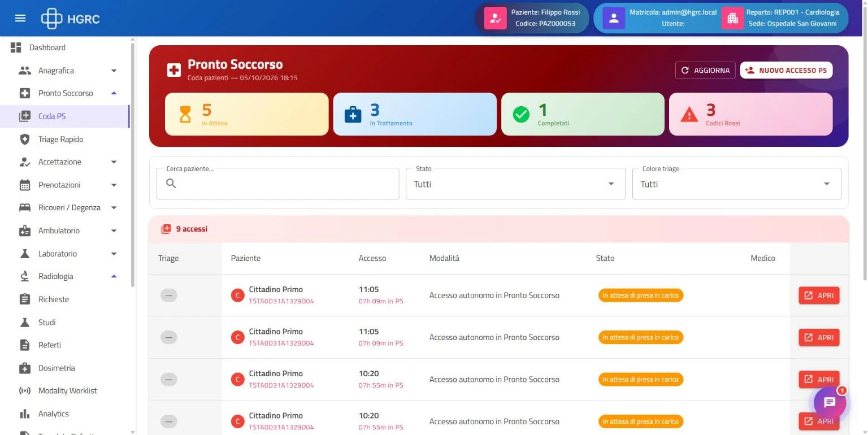The image size is (868, 435).
Task: Click the user account icon near Matricola
Action: [x=614, y=18]
